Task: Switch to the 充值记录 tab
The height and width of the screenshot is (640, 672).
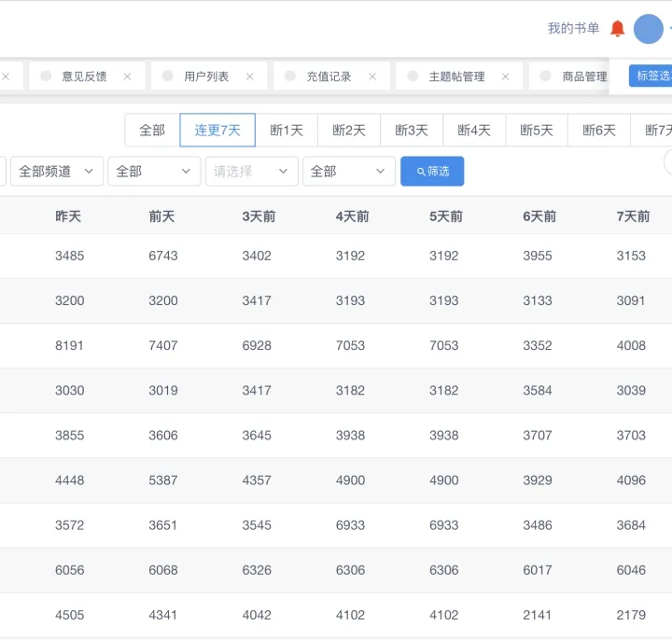Action: click(329, 77)
